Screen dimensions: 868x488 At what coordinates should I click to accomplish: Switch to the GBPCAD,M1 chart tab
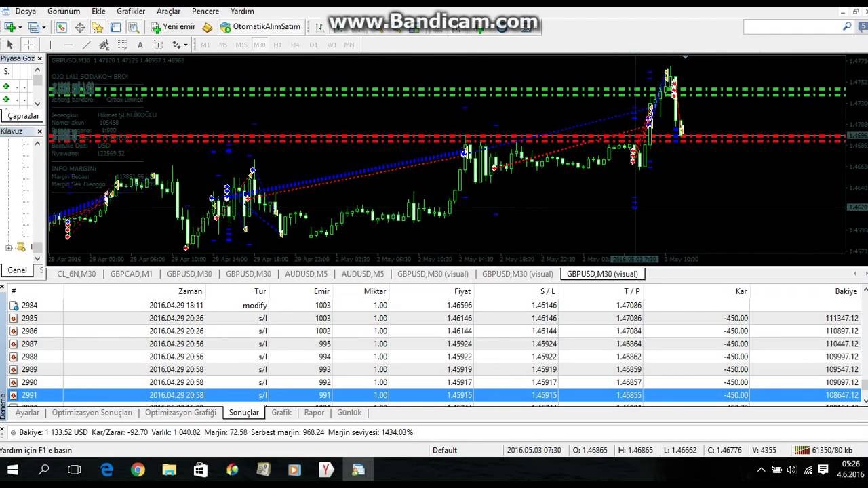pyautogui.click(x=132, y=274)
